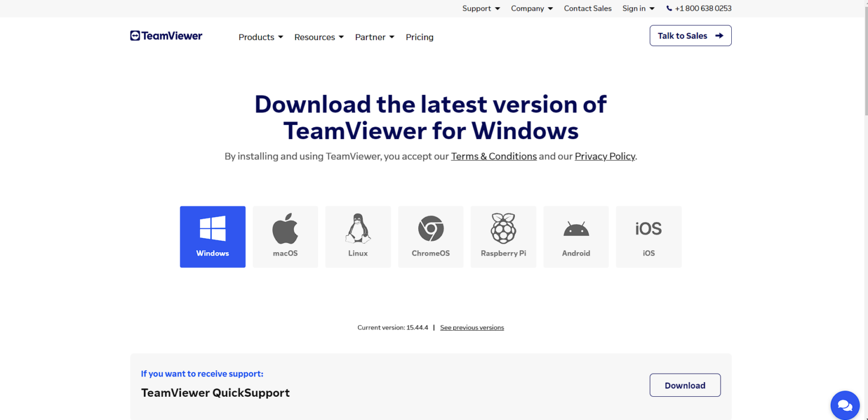Open the live chat bubble
The height and width of the screenshot is (420, 868).
coord(845,405)
